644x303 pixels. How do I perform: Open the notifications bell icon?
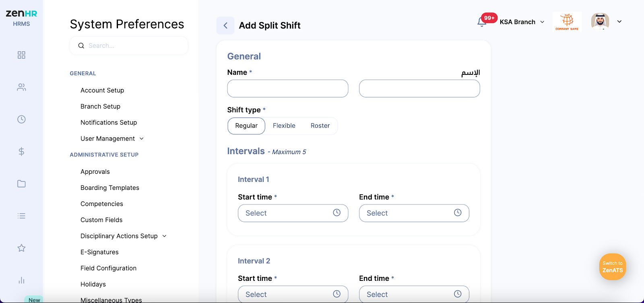tap(482, 22)
